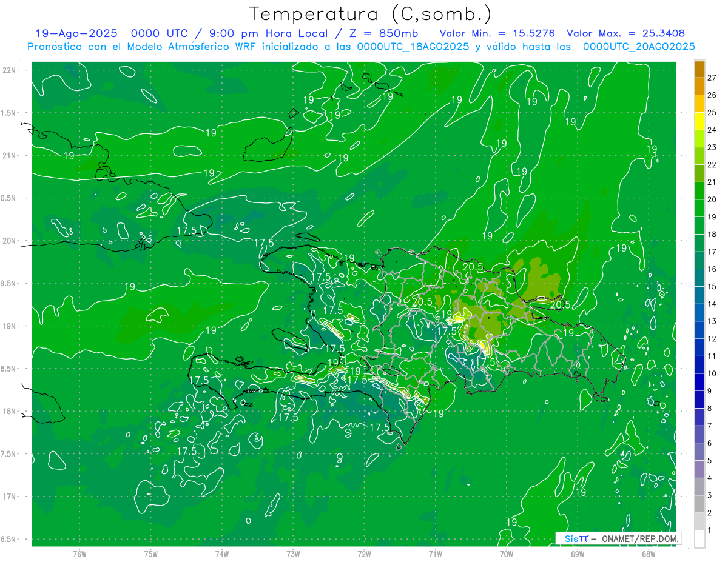
Task: Click the '73W' longitude axis label
Action: (293, 554)
